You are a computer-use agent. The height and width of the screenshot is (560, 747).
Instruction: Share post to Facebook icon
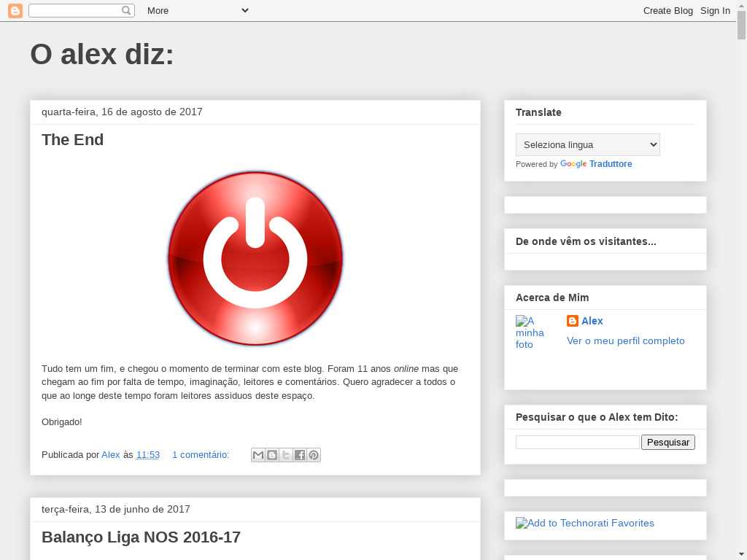tap(300, 455)
